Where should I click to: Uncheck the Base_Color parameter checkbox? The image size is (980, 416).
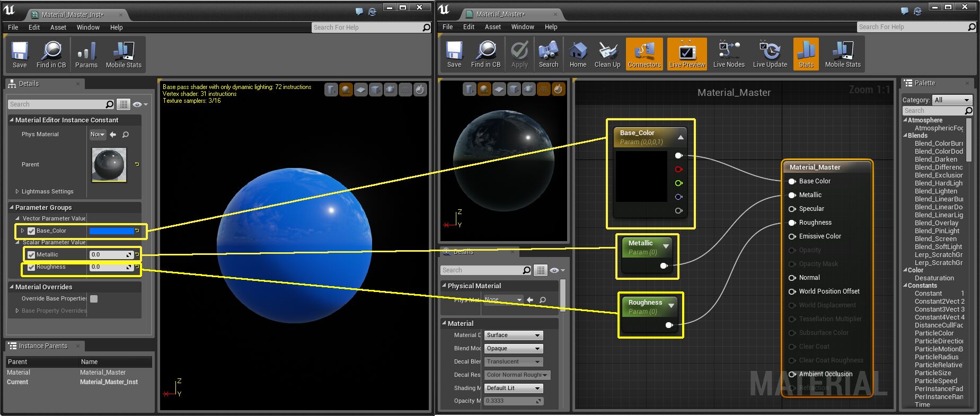point(31,231)
